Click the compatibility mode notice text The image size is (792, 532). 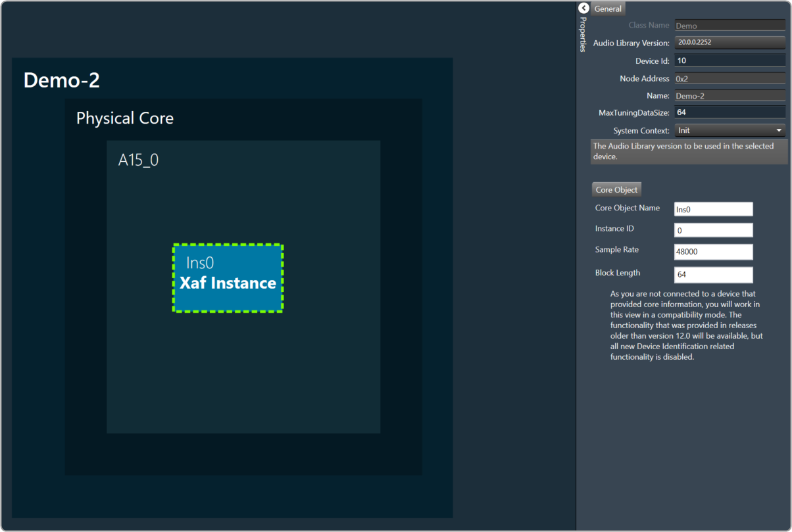coord(686,326)
